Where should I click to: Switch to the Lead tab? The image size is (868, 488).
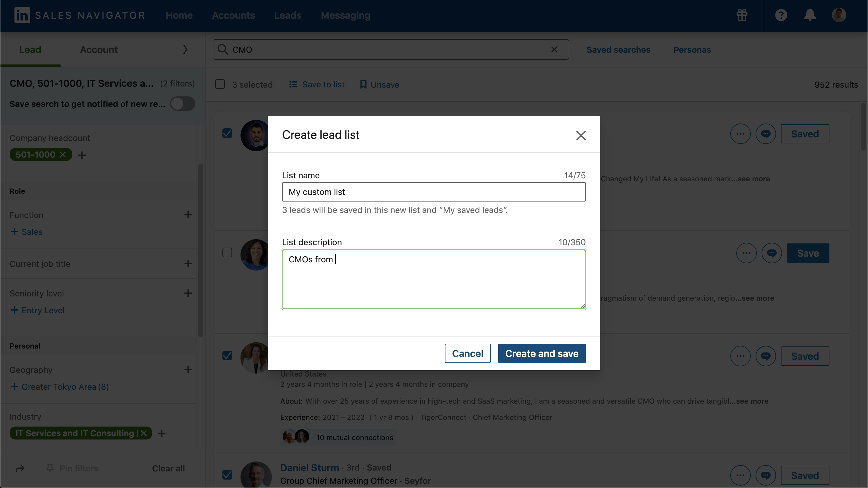point(30,49)
